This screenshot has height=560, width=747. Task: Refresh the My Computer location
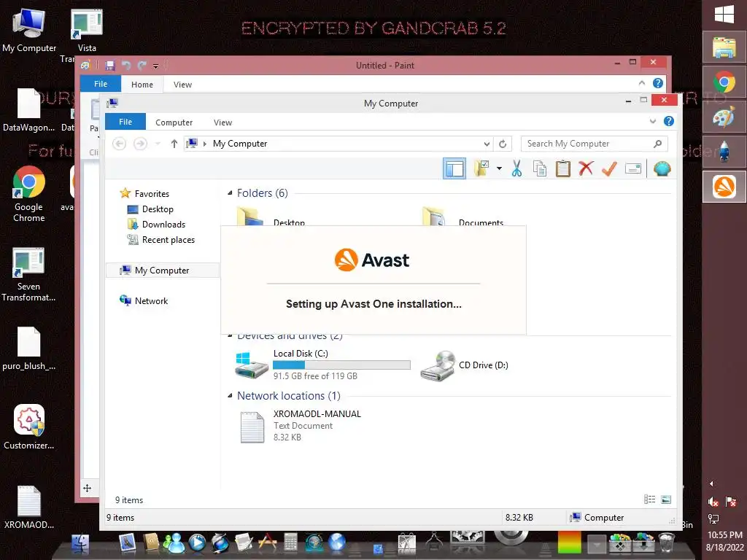point(503,144)
